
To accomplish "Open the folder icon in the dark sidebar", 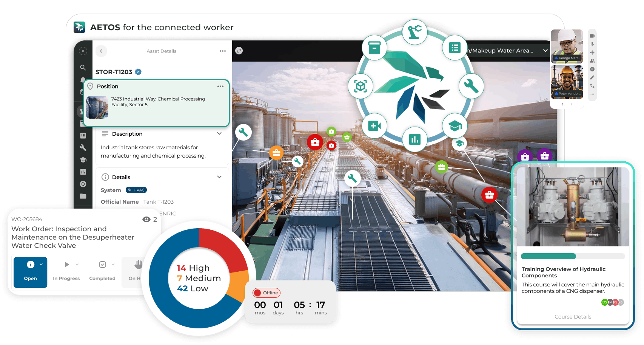I will (83, 196).
